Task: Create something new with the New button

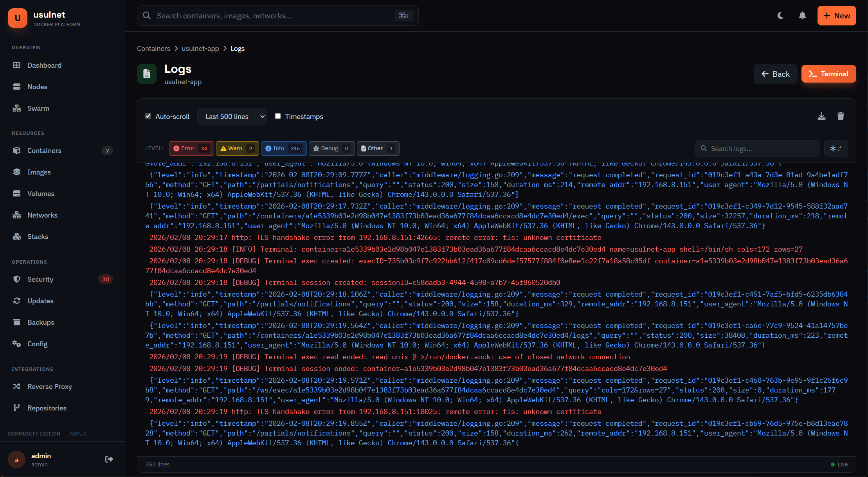Action: 837,16
